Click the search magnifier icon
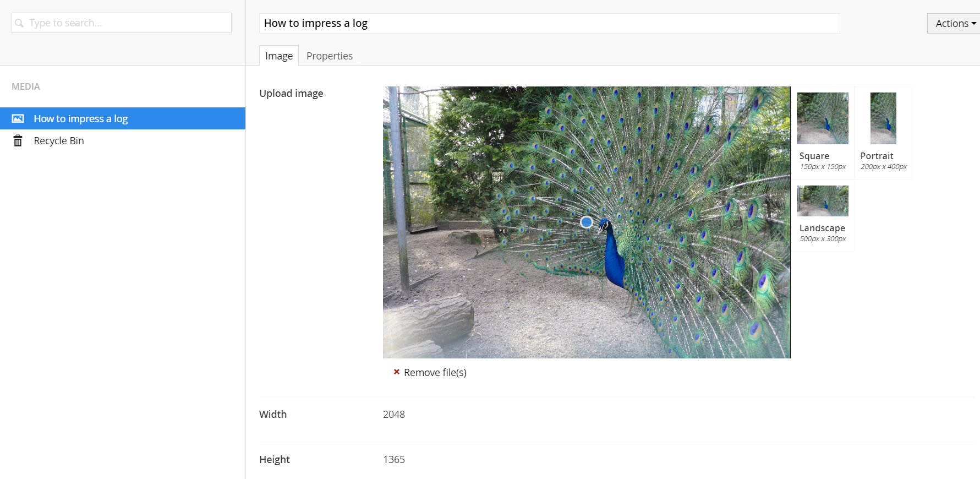Image resolution: width=980 pixels, height=479 pixels. point(19,23)
